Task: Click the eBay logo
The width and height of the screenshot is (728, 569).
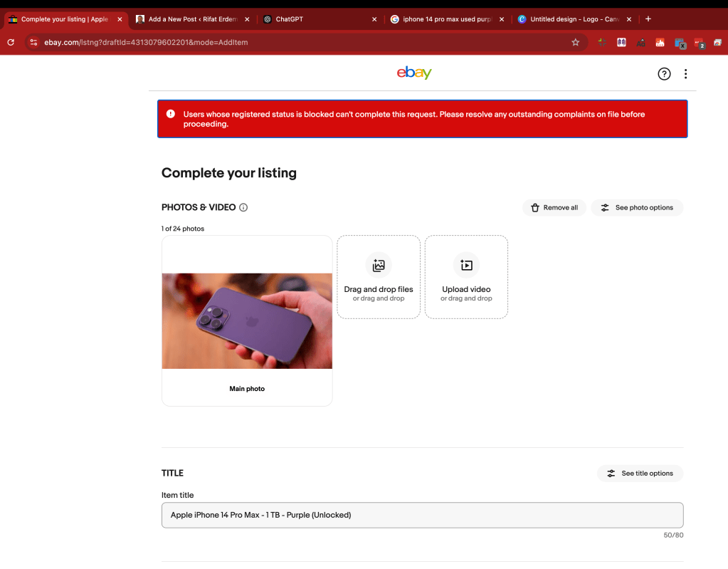Action: point(414,73)
